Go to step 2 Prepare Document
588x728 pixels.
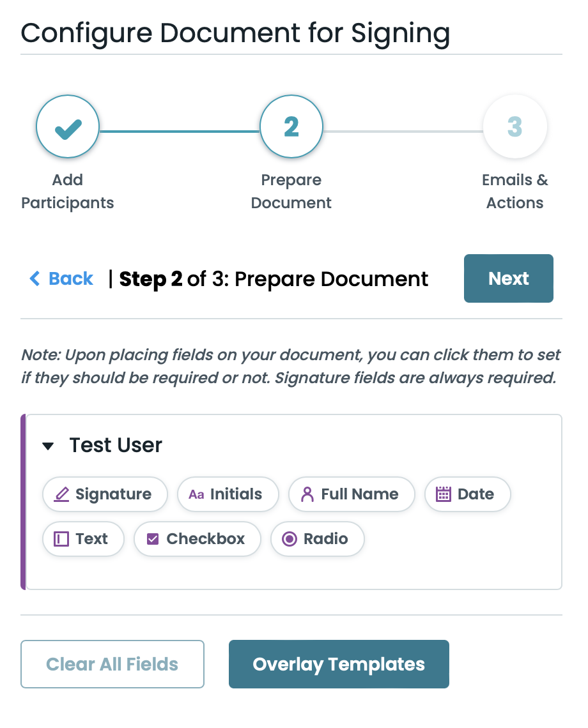point(291,126)
